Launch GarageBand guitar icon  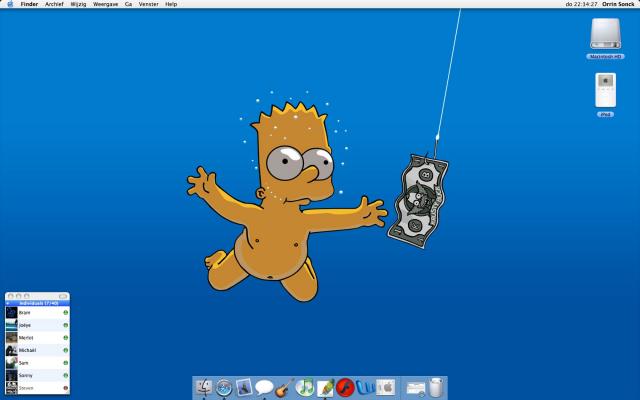point(284,387)
